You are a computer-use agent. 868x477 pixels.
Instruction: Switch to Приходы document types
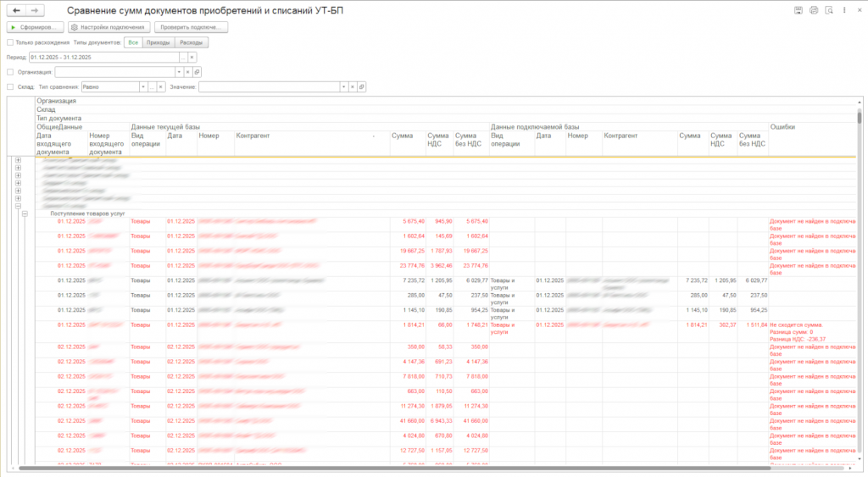click(159, 42)
